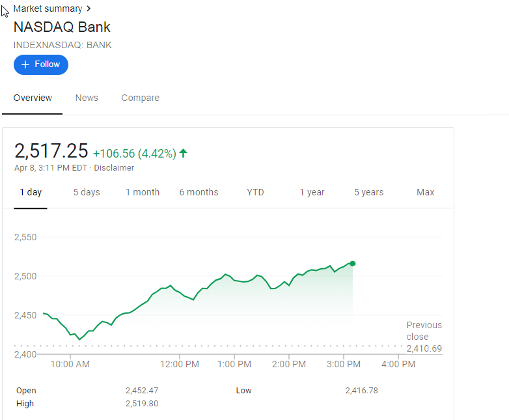Show the 5 years chart range
This screenshot has height=420, width=509.
click(369, 192)
